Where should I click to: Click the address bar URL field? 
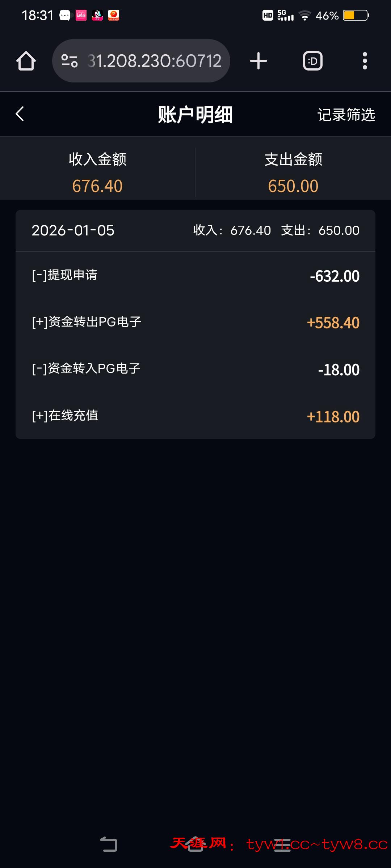(154, 61)
